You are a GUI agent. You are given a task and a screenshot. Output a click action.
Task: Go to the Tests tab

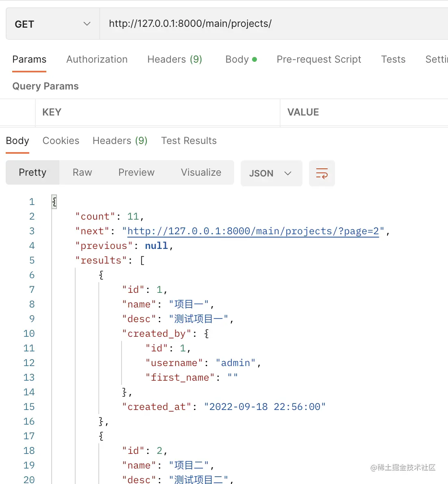(x=393, y=59)
